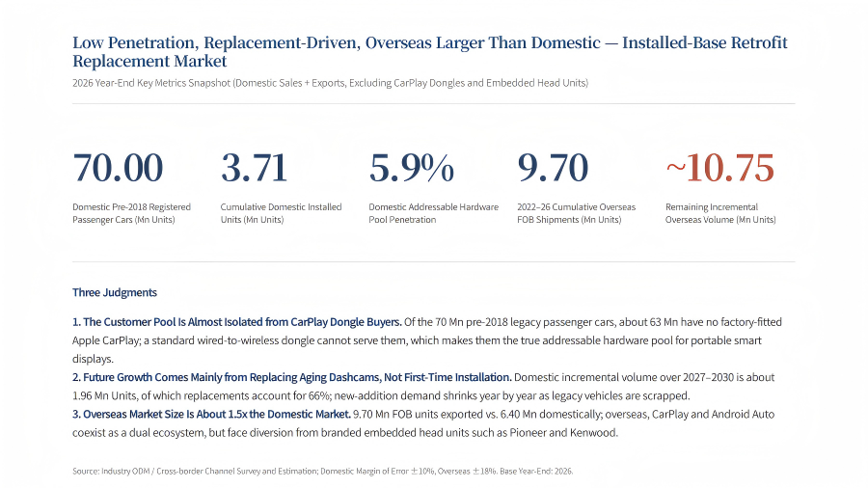Image resolution: width=868 pixels, height=488 pixels.
Task: Click the 70.00 metric value
Action: (x=118, y=168)
